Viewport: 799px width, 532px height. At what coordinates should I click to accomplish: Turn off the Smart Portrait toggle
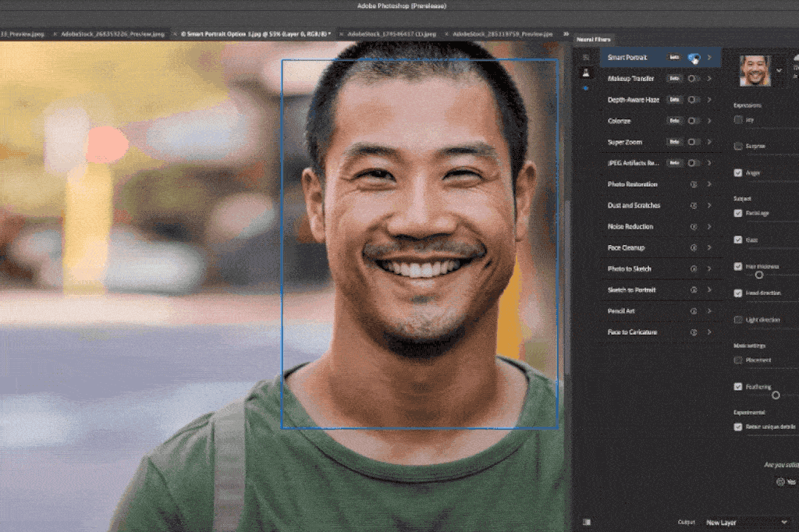click(x=693, y=58)
